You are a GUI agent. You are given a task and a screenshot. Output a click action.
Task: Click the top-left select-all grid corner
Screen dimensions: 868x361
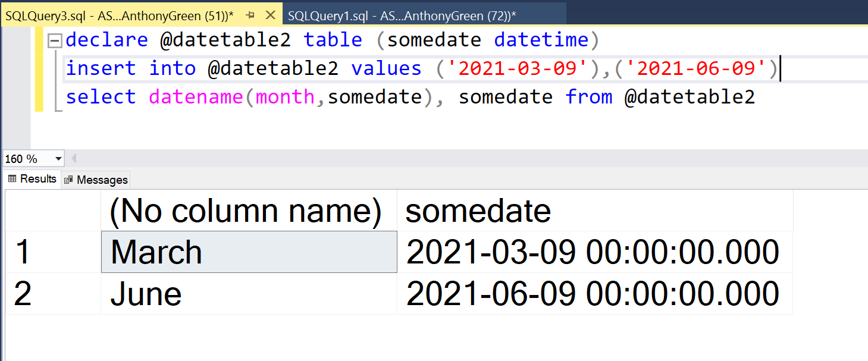[x=52, y=211]
